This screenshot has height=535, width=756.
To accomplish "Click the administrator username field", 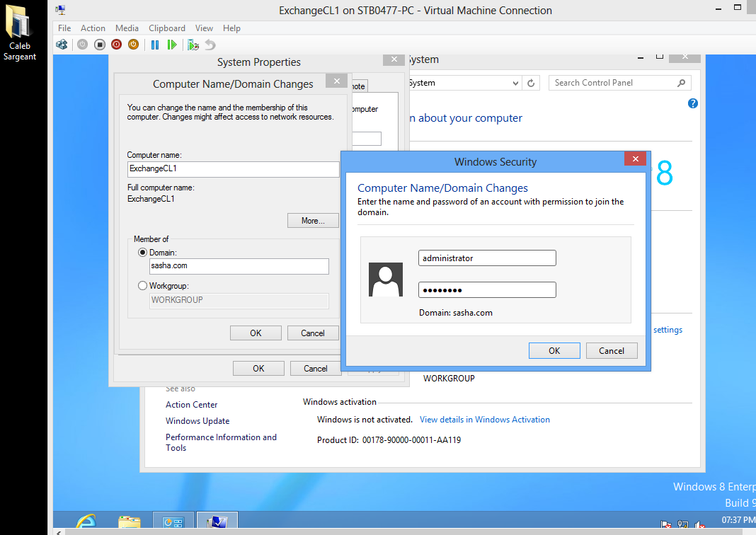I will [x=487, y=258].
